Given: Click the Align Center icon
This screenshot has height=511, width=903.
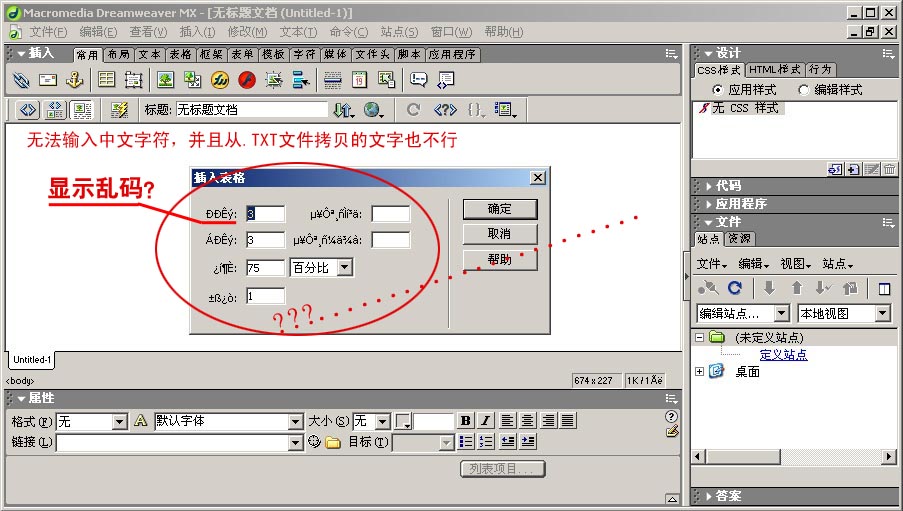Looking at the screenshot, I should click(x=528, y=421).
